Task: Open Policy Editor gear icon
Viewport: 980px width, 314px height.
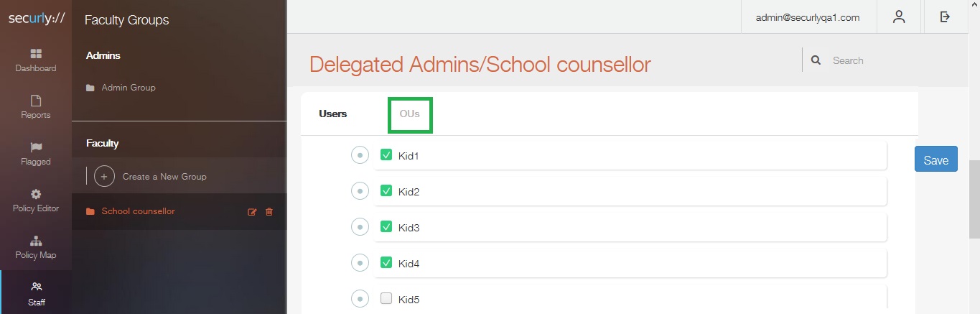Action: click(x=36, y=194)
